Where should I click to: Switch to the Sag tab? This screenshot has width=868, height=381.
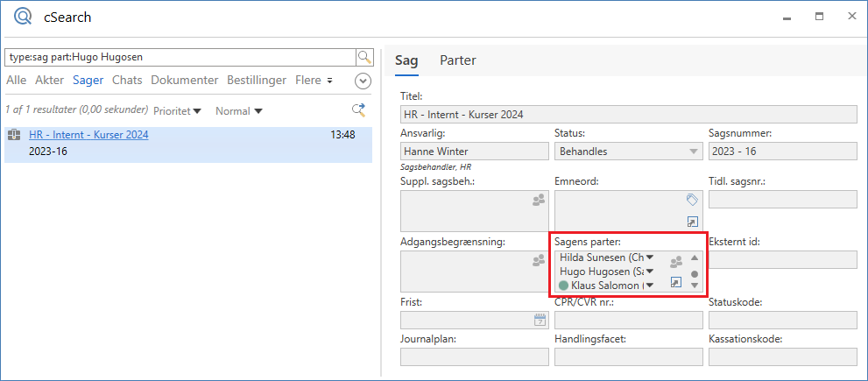406,61
